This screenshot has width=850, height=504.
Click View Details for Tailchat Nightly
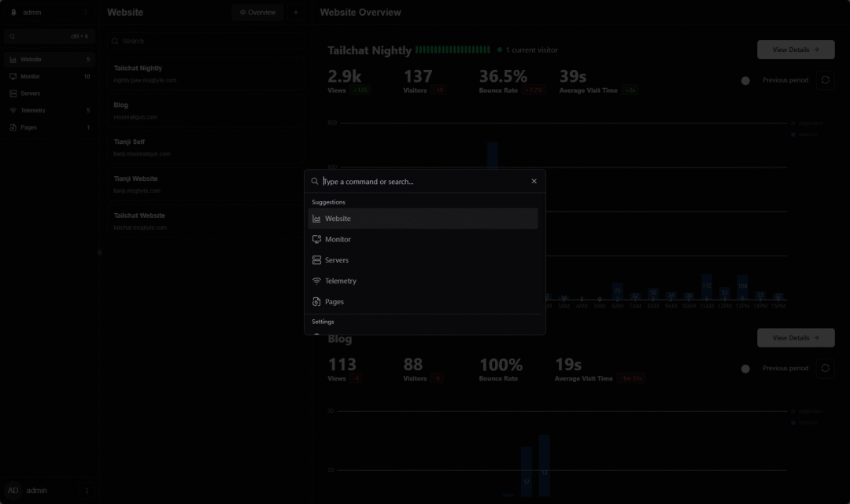[x=796, y=50]
